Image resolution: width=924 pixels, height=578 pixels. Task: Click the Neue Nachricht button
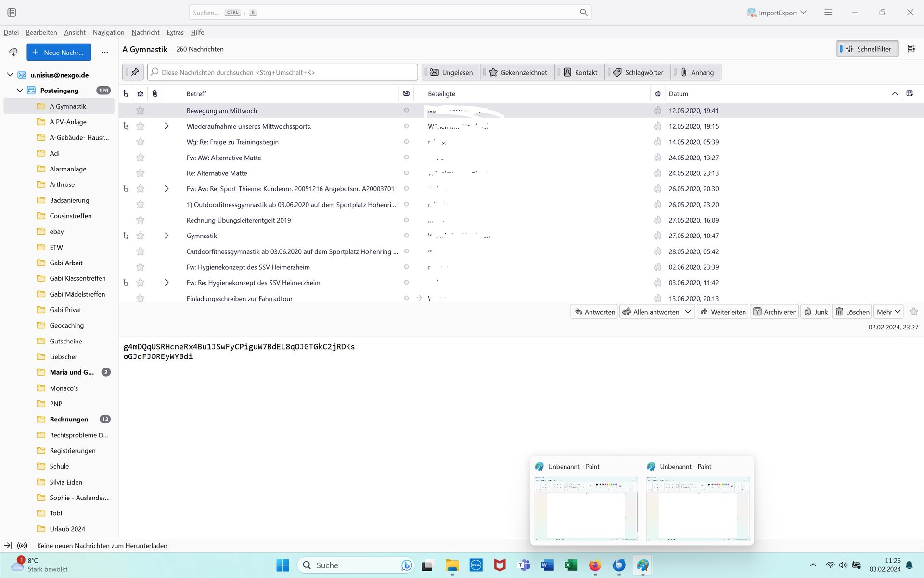coord(59,52)
